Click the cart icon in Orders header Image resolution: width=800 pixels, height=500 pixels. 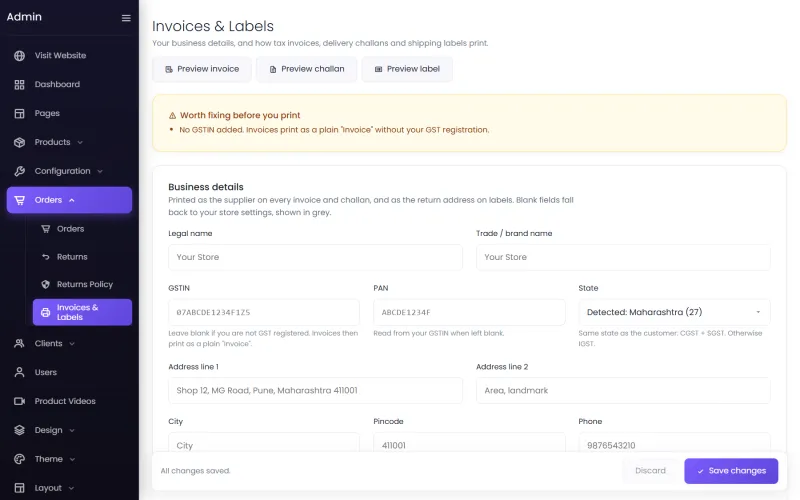click(x=19, y=200)
